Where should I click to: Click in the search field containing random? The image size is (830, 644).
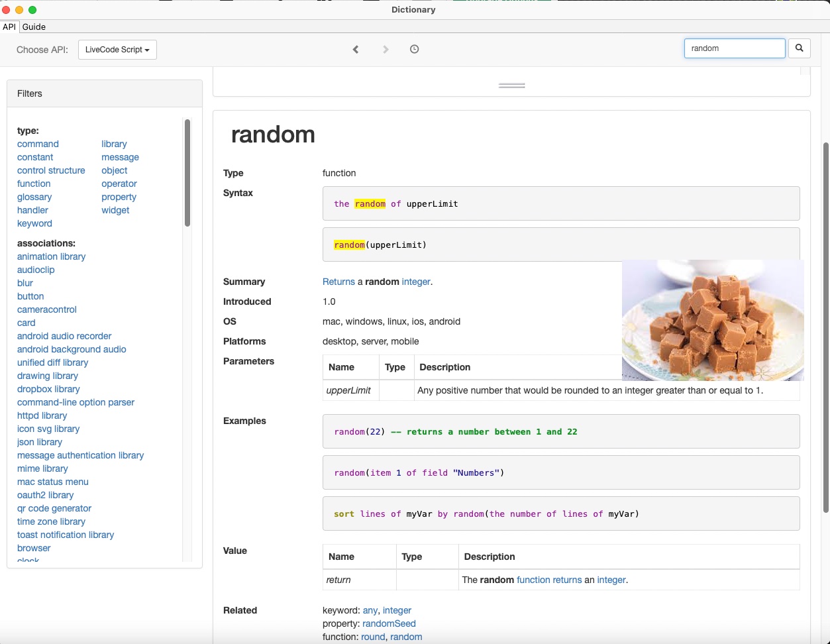click(x=734, y=48)
